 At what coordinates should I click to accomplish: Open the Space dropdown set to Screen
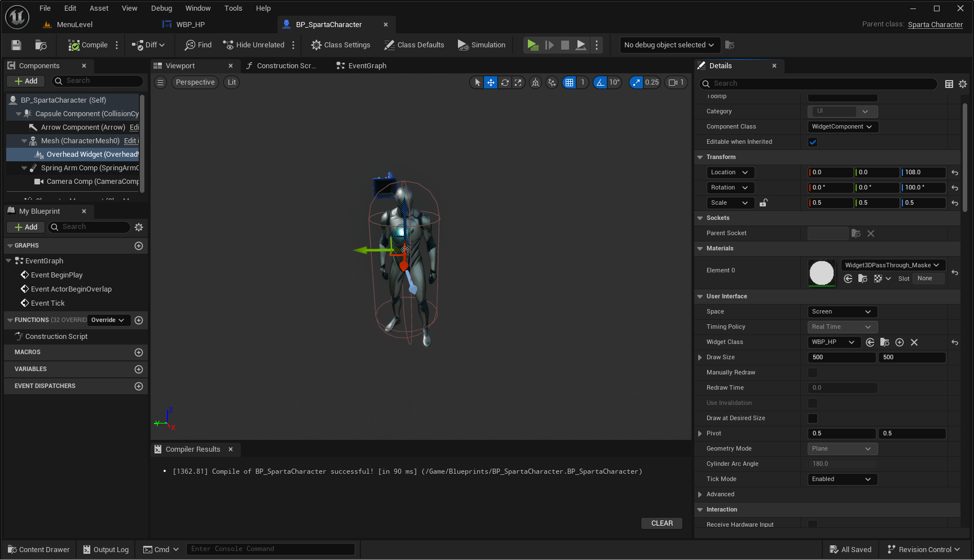point(843,312)
